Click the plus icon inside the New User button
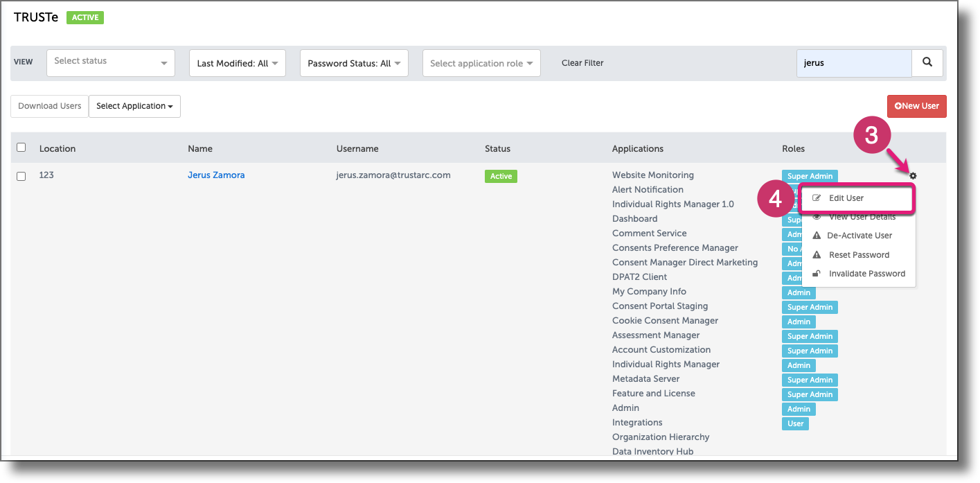 [898, 106]
